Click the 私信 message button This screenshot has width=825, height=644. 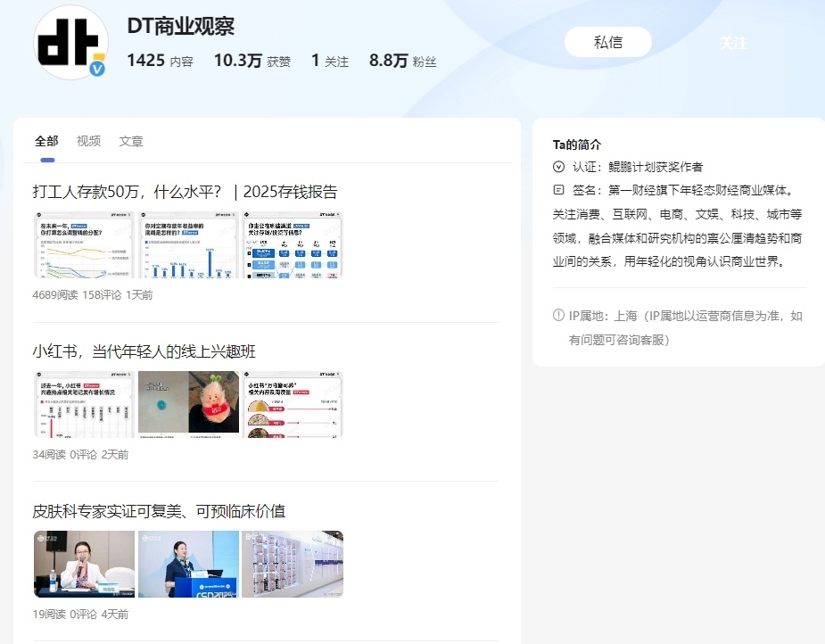coord(607,42)
